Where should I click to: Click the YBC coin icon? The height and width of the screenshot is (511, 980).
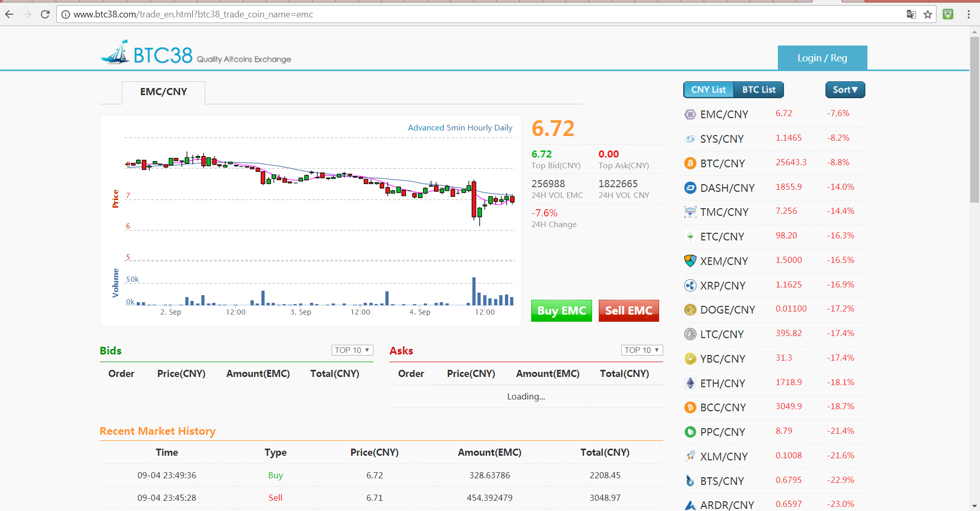click(x=690, y=359)
